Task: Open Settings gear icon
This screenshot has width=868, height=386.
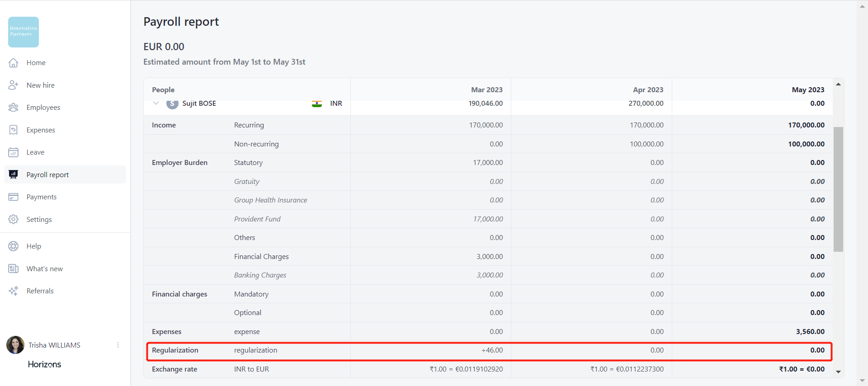Action: pos(14,220)
